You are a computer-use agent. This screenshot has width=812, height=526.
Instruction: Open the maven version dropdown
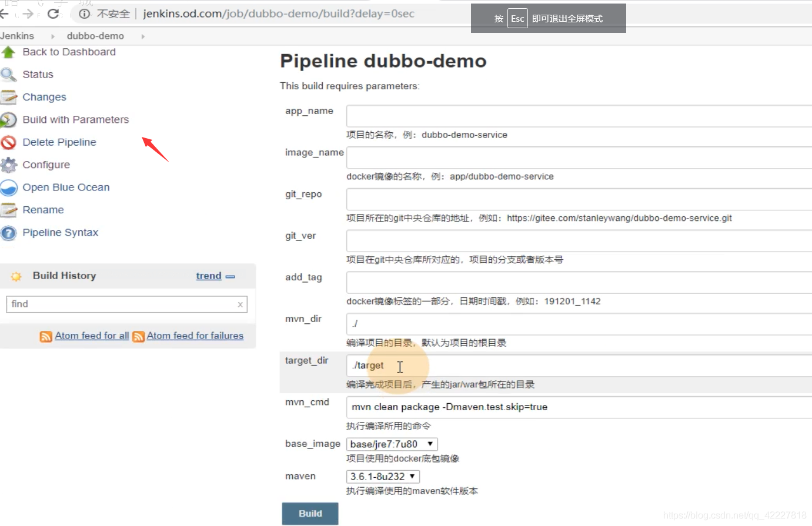[x=383, y=477]
